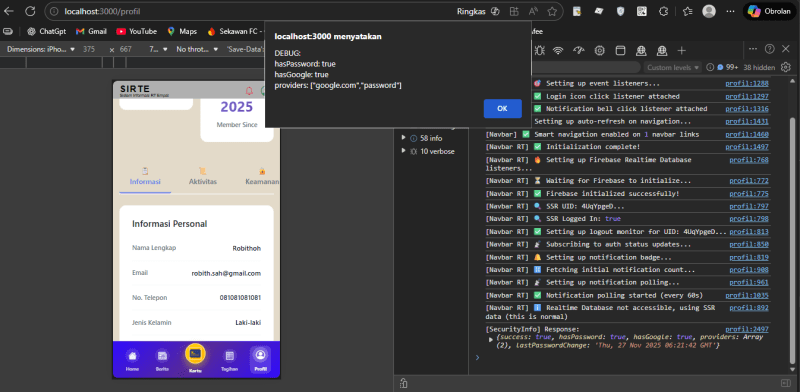The image size is (800, 392).
Task: Open the zoom percentage dropdown
Action: point(159,50)
